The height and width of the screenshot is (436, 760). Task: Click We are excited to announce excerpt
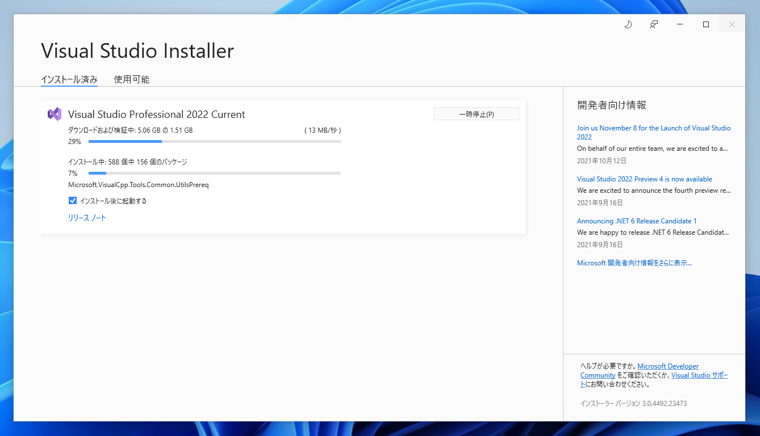click(654, 191)
